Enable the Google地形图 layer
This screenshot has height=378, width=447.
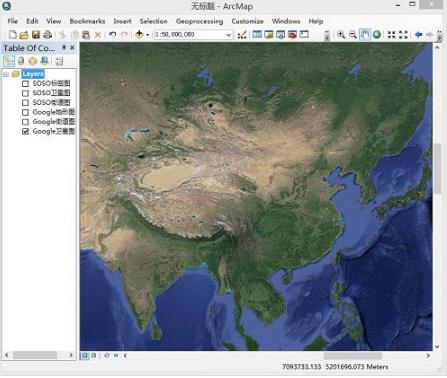(x=25, y=112)
